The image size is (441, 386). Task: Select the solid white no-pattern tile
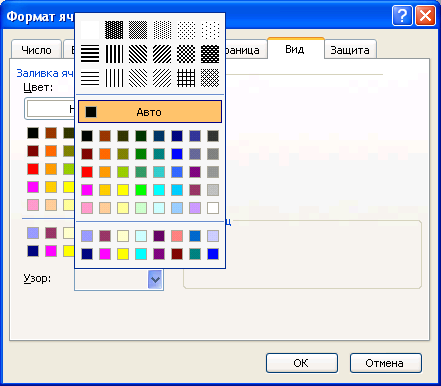[90, 30]
